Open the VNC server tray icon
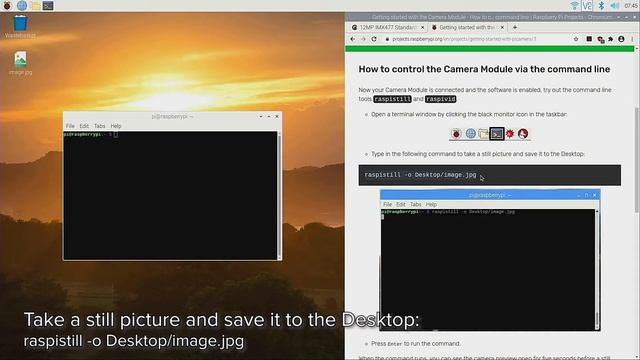Viewport: 640px width, 360px height. tap(587, 6)
